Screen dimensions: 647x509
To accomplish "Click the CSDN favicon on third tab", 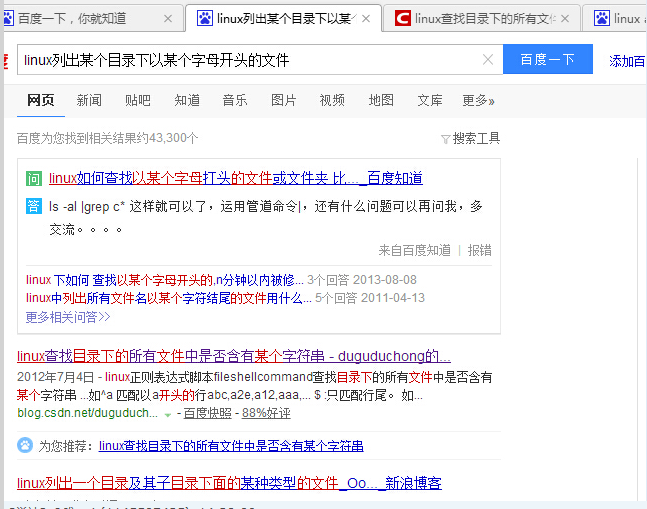I will (x=402, y=18).
